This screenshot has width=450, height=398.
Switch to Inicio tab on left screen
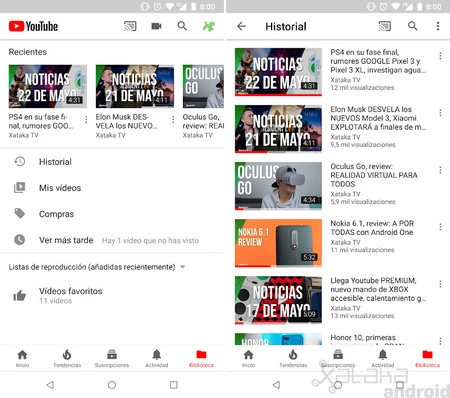coord(22,358)
